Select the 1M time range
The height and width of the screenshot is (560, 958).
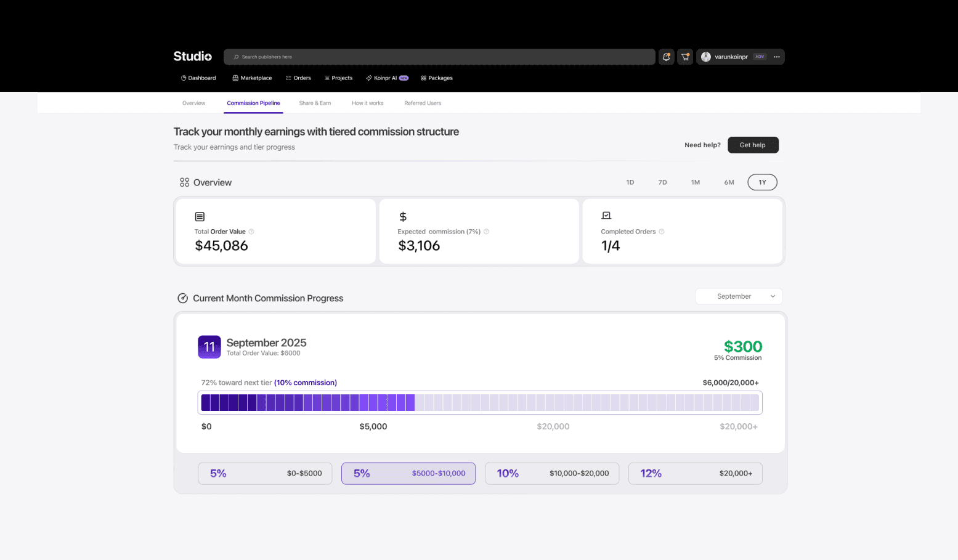click(x=696, y=182)
